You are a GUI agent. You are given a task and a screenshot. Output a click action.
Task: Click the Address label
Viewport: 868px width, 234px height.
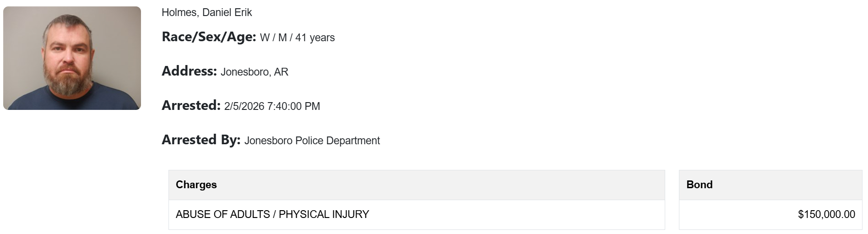[x=189, y=71]
